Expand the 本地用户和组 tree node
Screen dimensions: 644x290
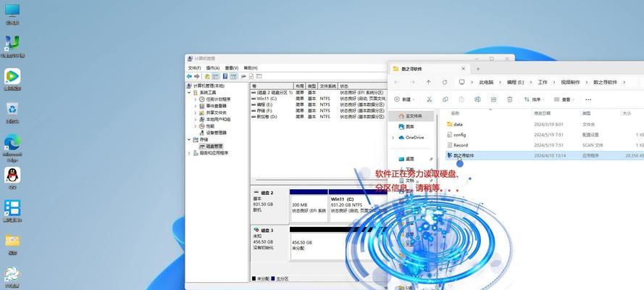(x=196, y=119)
